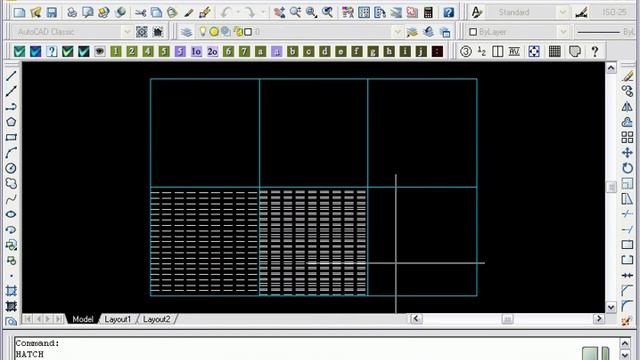
Task: Select the Spline draw tool
Action: coord(11,199)
